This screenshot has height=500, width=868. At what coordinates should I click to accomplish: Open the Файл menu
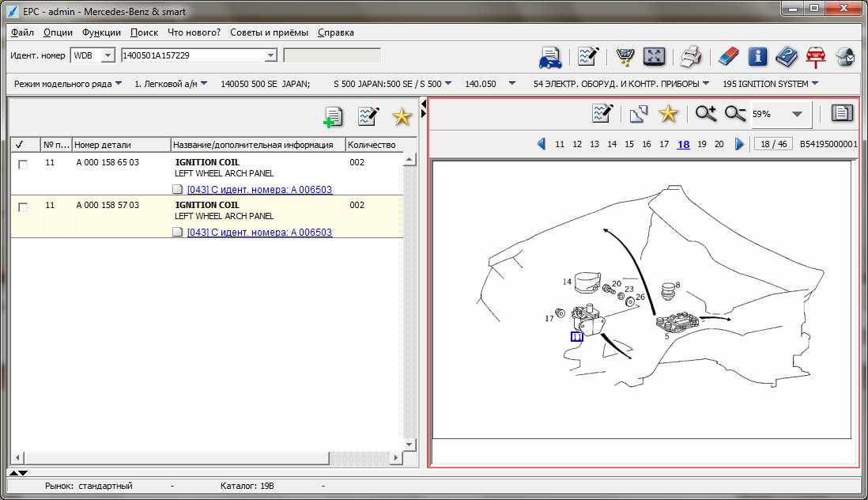(x=22, y=32)
